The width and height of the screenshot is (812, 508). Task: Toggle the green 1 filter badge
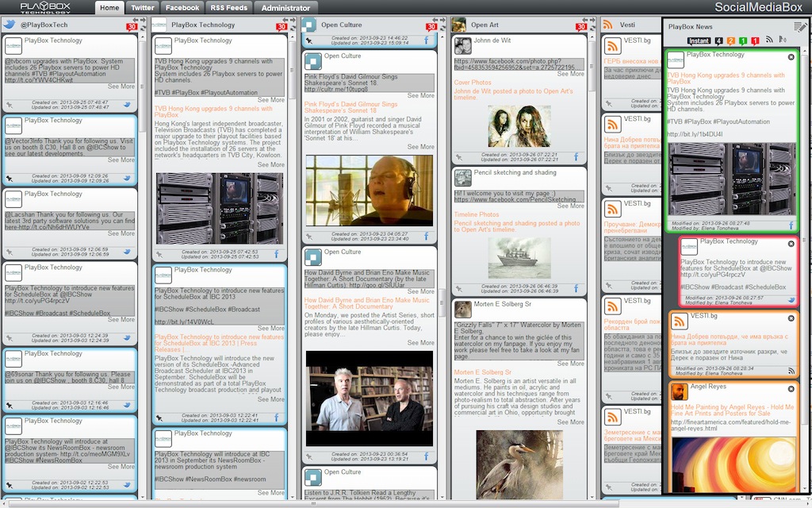click(x=743, y=41)
